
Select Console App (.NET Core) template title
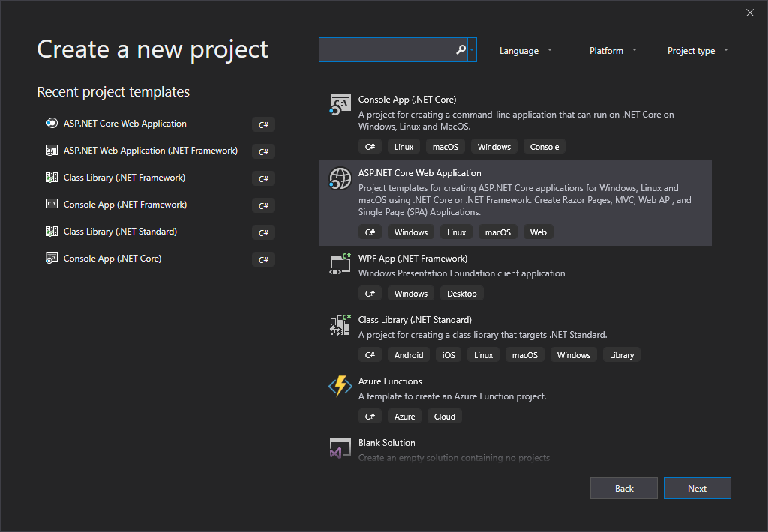[407, 100]
